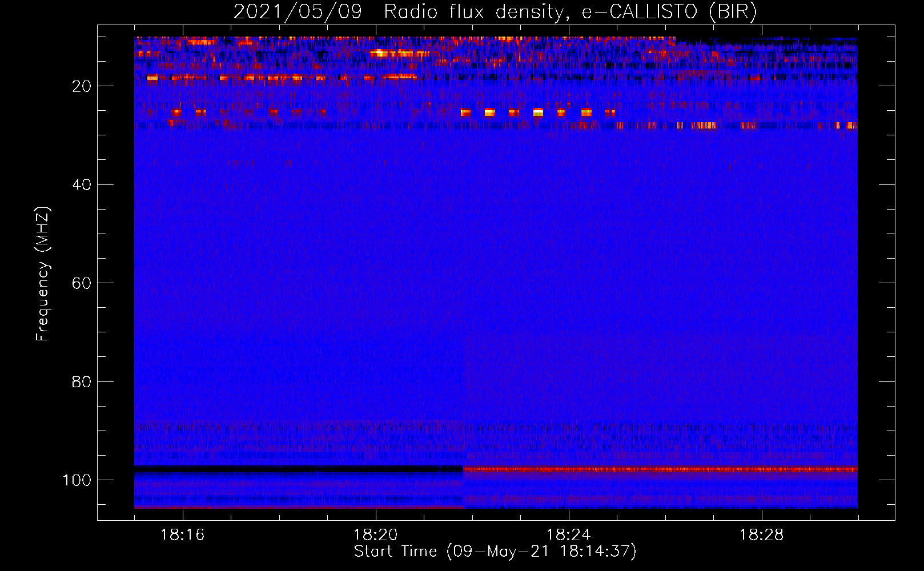This screenshot has width=924, height=571.
Task: Click the 'Frequency (MHZ)' axis label
Action: tap(43, 274)
